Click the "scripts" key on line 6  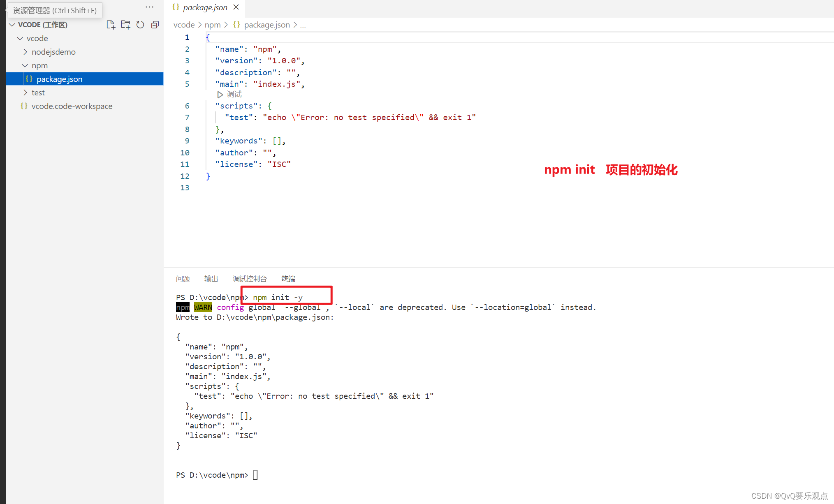[237, 106]
